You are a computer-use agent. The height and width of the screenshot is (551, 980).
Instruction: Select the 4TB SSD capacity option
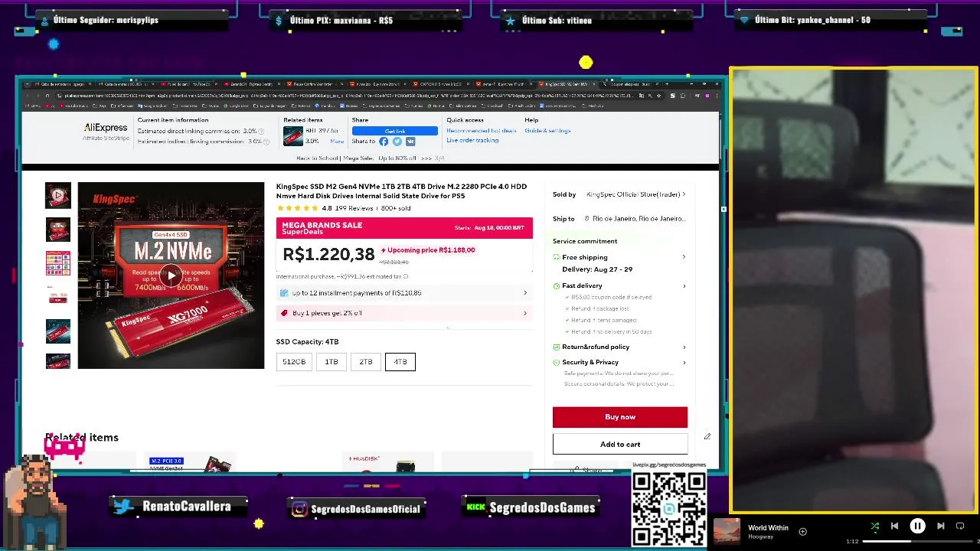[400, 362]
